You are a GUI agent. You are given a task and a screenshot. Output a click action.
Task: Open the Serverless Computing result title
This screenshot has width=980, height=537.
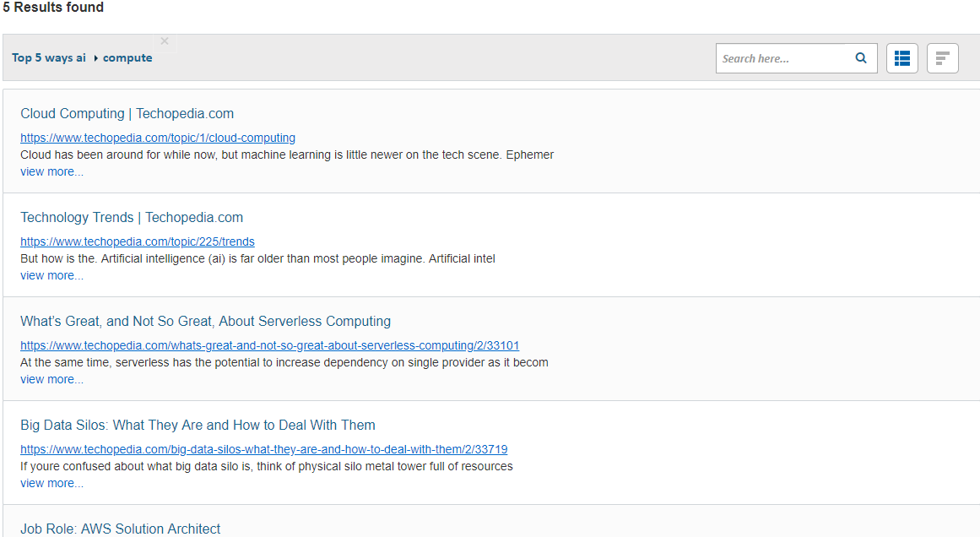(x=205, y=322)
